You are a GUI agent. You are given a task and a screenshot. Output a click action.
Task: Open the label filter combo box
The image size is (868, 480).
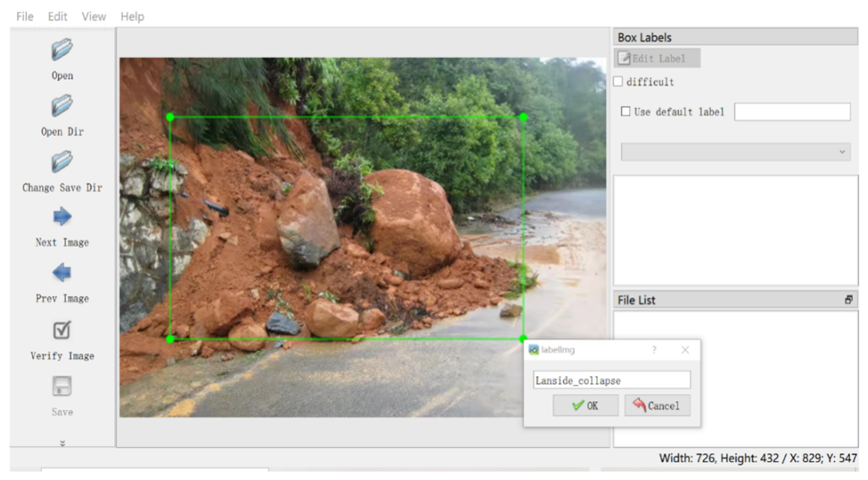pyautogui.click(x=735, y=152)
